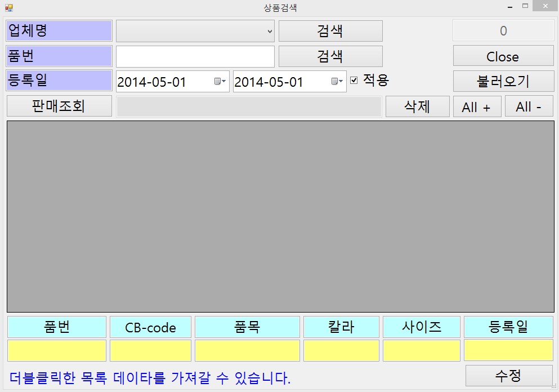Click the application icon in title bar
559x392 pixels.
coord(9,7)
